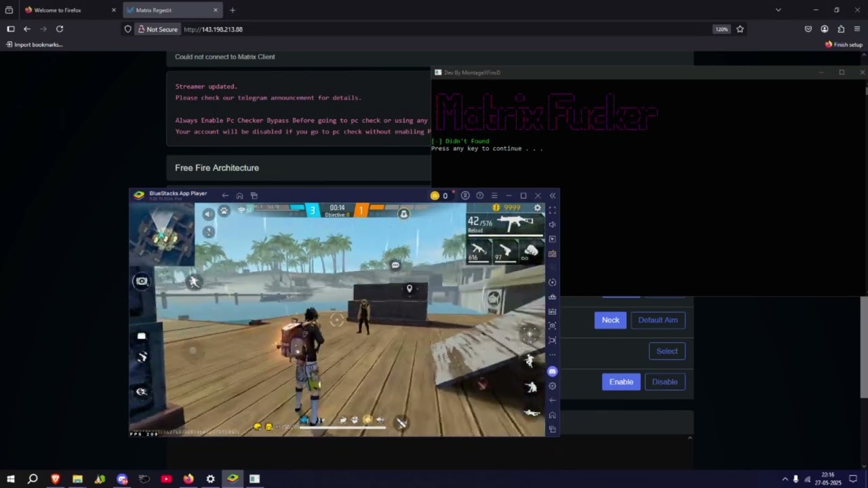Tap the in-game crouch button
Screen dimensions: 868x488
pyautogui.click(x=531, y=387)
